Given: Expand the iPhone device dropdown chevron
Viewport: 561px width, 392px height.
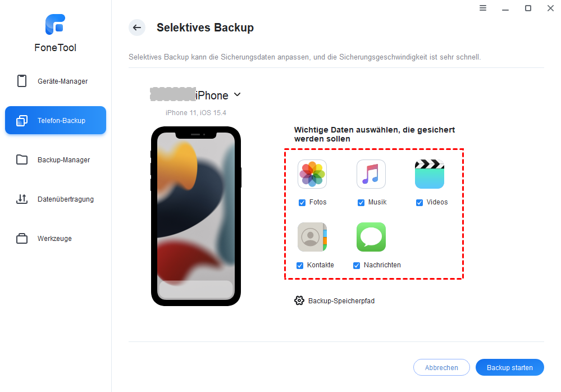Looking at the screenshot, I should click(x=237, y=95).
